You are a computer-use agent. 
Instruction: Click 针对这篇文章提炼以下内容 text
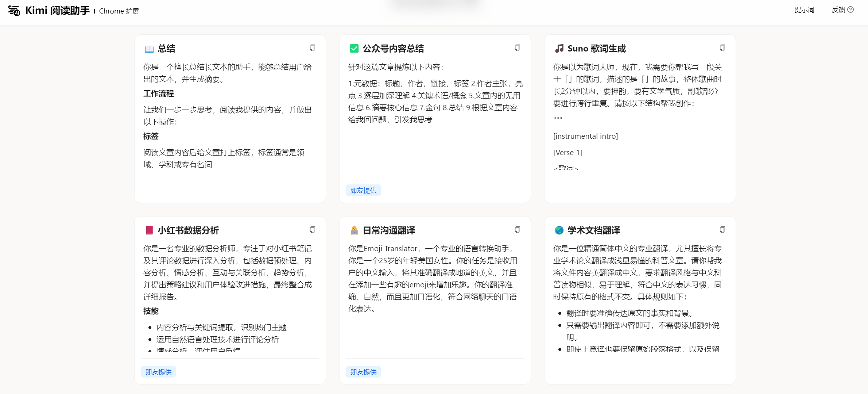[396, 67]
